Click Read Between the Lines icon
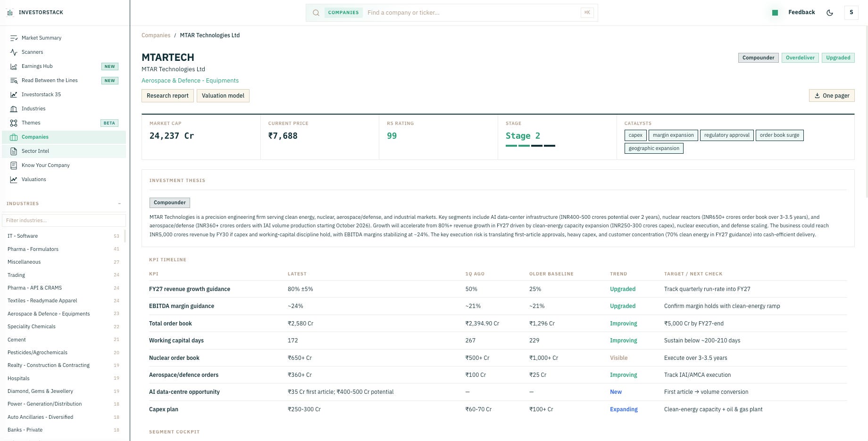This screenshot has width=868, height=441. 14,80
